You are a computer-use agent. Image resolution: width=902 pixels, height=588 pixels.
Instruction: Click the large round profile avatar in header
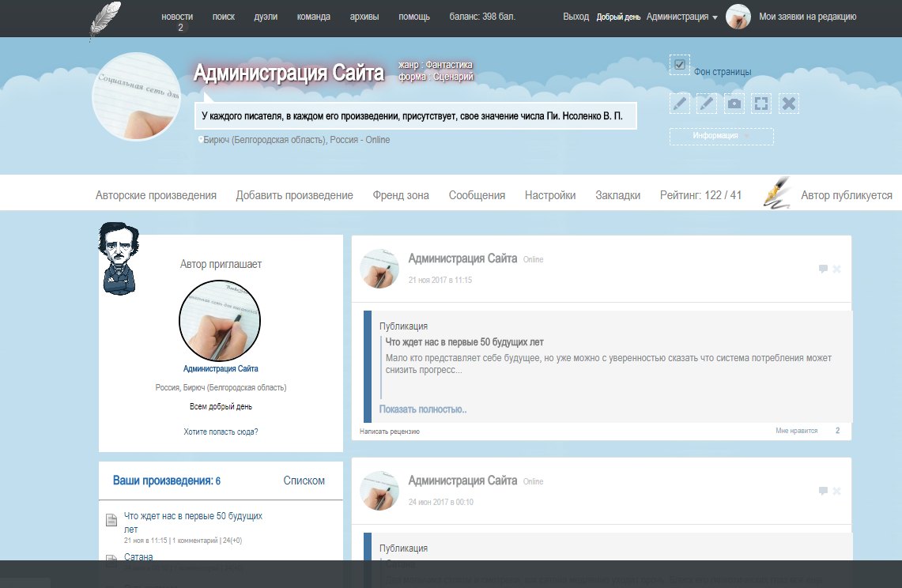(x=136, y=96)
